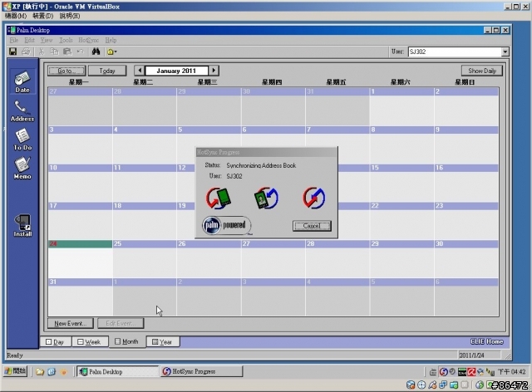Open the Help menu

pyautogui.click(x=111, y=41)
